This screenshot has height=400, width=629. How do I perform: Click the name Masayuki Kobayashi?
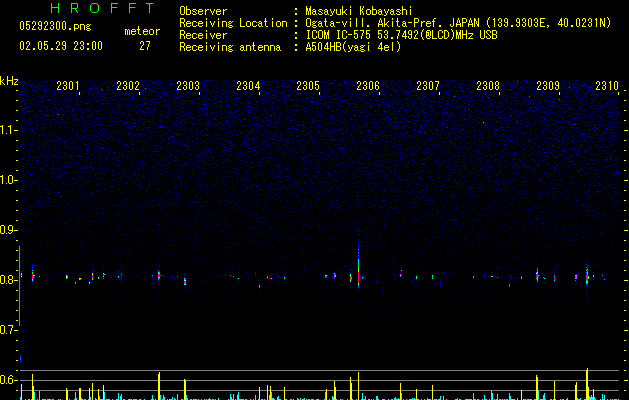[359, 11]
